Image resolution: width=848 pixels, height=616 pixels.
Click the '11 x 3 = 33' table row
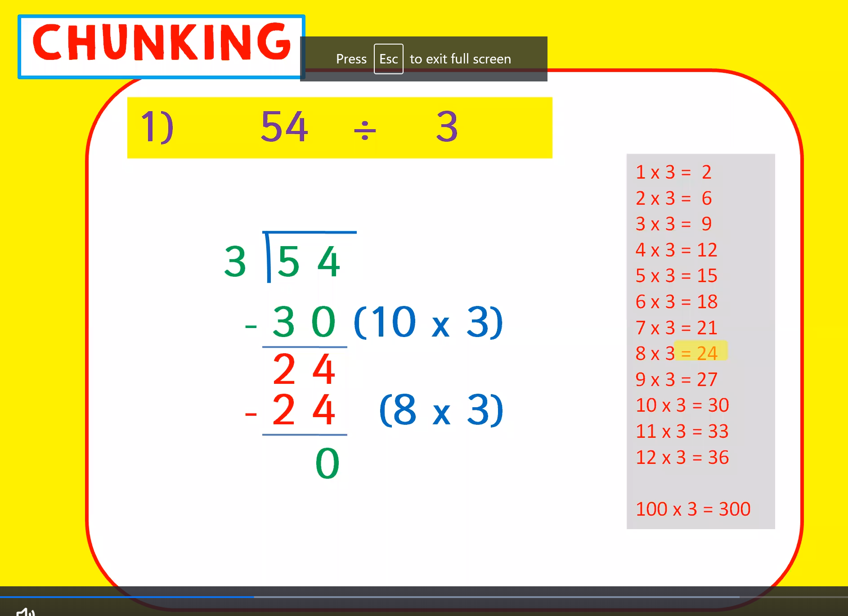(x=682, y=432)
